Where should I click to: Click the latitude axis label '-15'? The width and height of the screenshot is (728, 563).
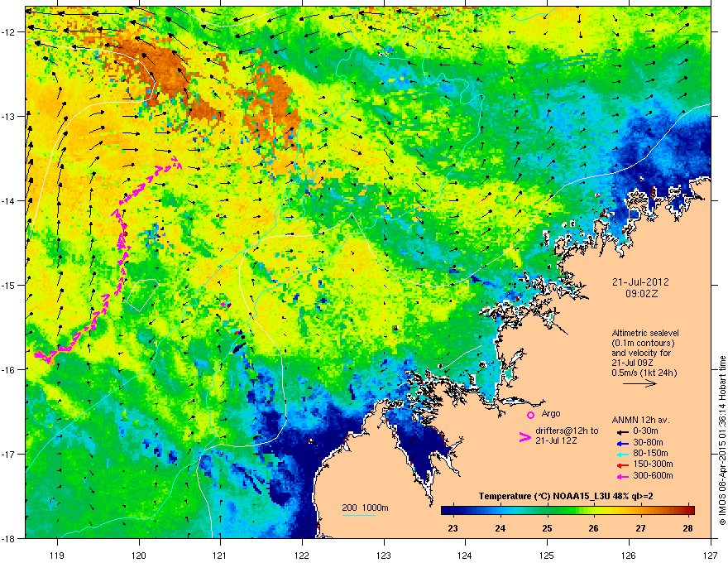pyautogui.click(x=8, y=285)
